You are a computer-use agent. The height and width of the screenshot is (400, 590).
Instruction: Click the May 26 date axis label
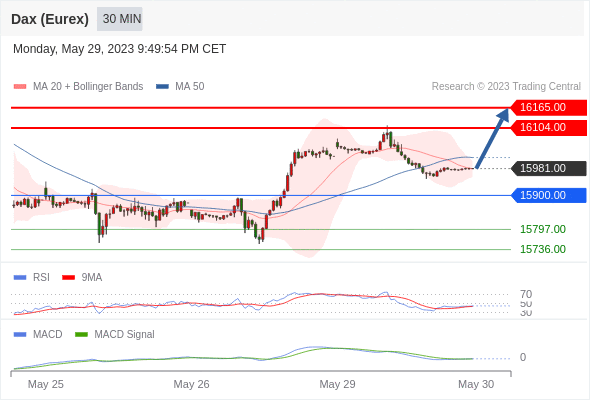[x=191, y=384]
